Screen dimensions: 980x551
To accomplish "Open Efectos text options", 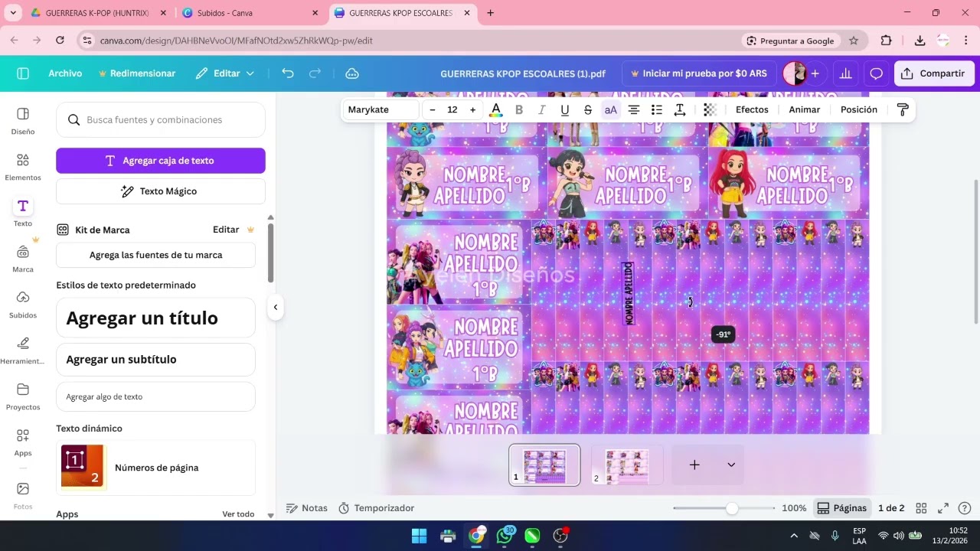I will (752, 109).
